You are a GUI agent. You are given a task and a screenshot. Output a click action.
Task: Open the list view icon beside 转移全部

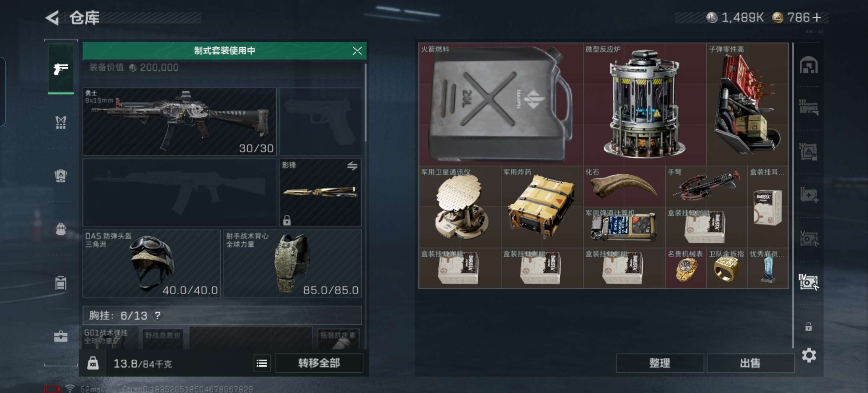(x=262, y=363)
